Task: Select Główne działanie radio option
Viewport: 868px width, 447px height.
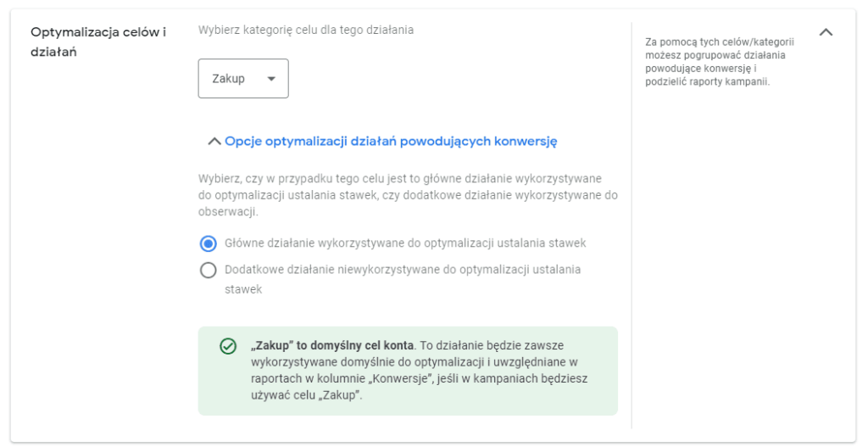Action: coord(209,243)
